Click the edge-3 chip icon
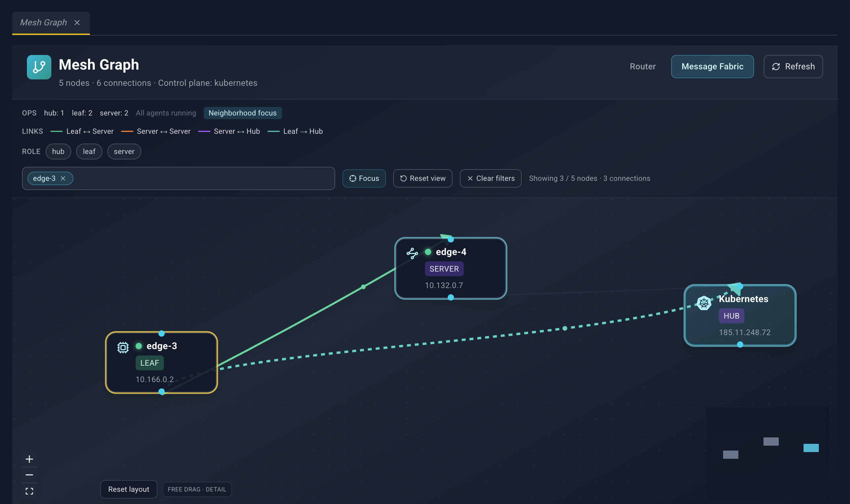Screen dimensions: 850x504 (x=123, y=347)
